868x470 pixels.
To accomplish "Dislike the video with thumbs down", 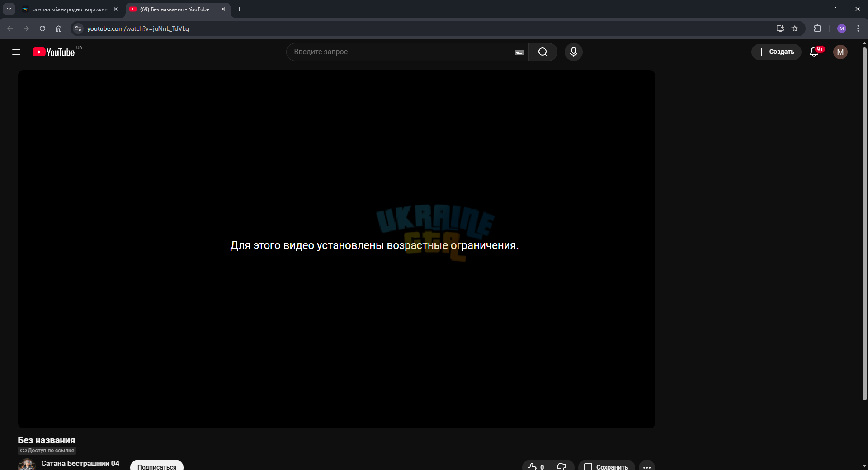I will [562, 466].
